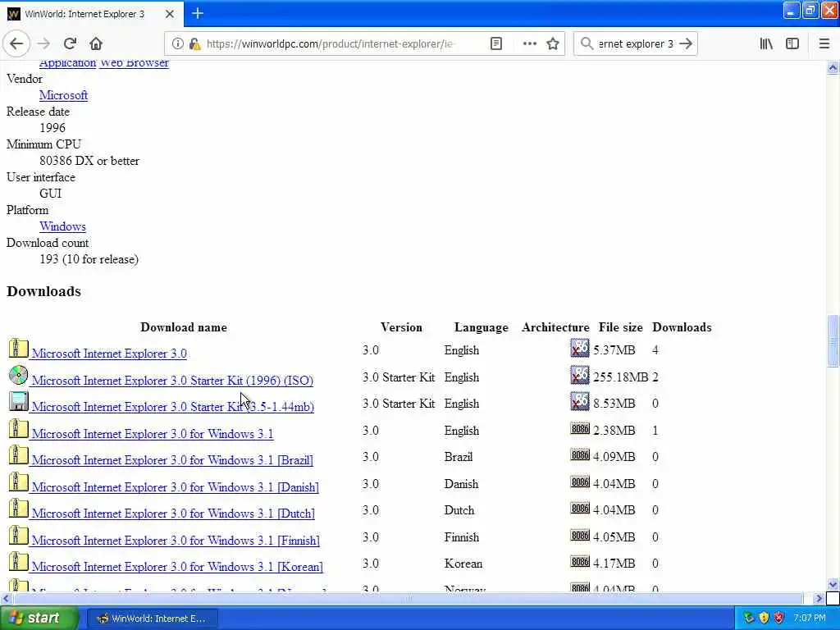Open the Starter Kit (1996) (ISO) link
The width and height of the screenshot is (840, 630).
(172, 381)
